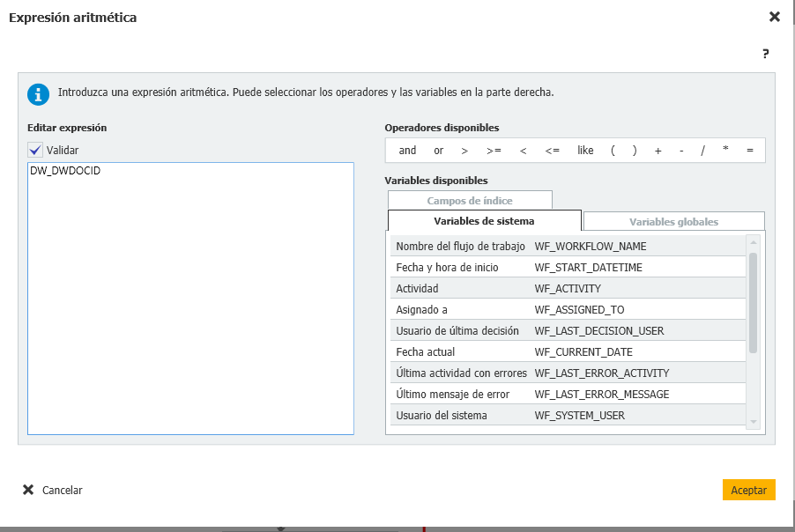Click the Cancelar button
795x532 pixels.
53,490
